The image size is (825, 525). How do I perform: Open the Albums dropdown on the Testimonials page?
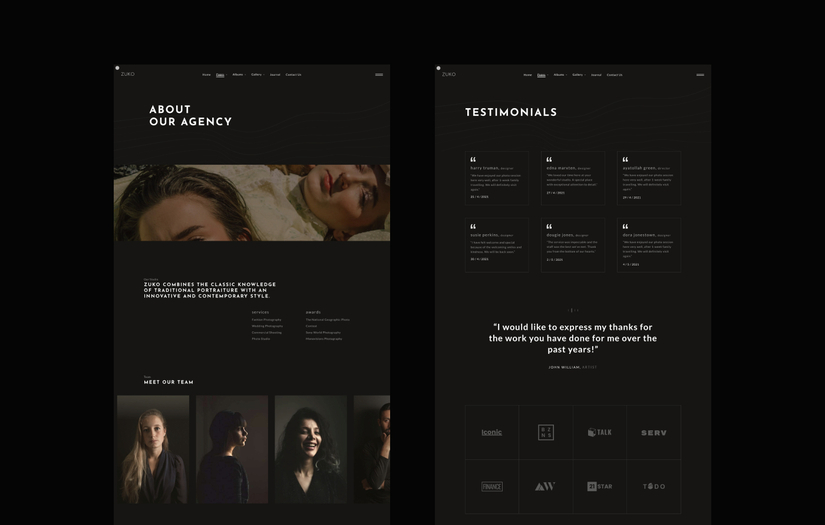coord(560,75)
